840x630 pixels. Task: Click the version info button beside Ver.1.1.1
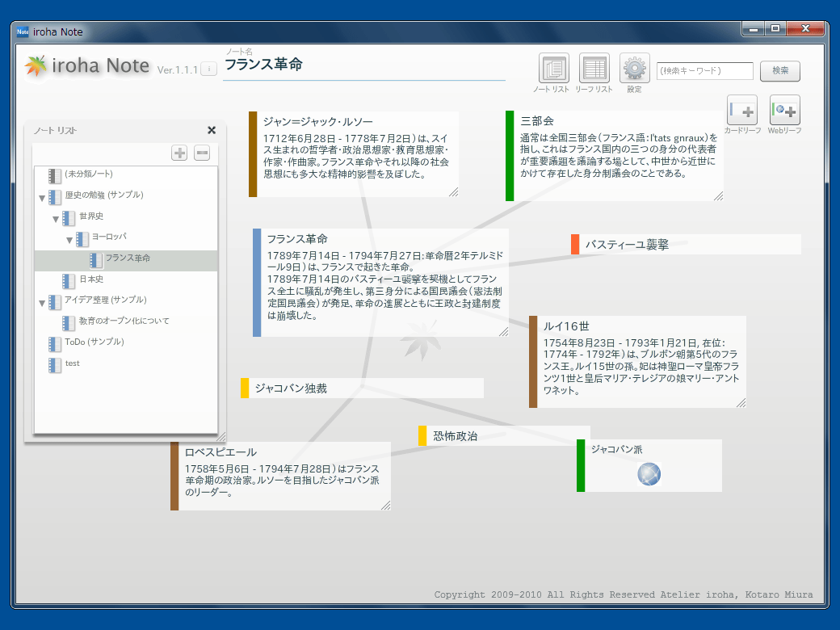(209, 69)
